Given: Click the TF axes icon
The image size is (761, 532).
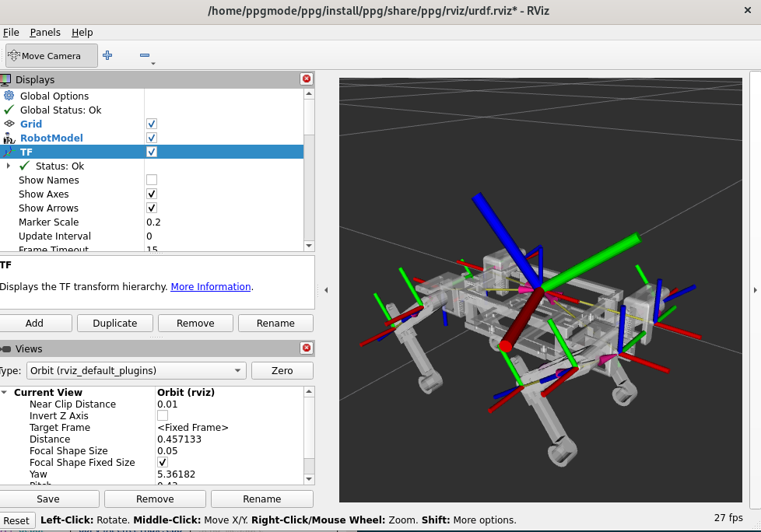Looking at the screenshot, I should coord(9,152).
